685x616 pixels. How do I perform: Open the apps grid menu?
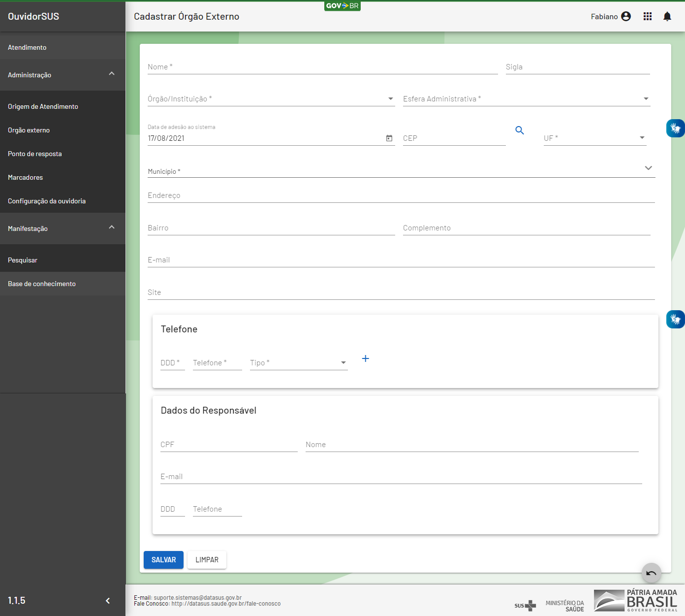coord(647,17)
